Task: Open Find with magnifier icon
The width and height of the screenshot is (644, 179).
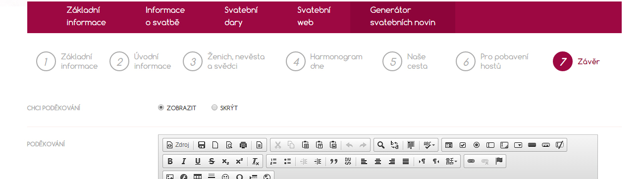Action: tap(381, 145)
